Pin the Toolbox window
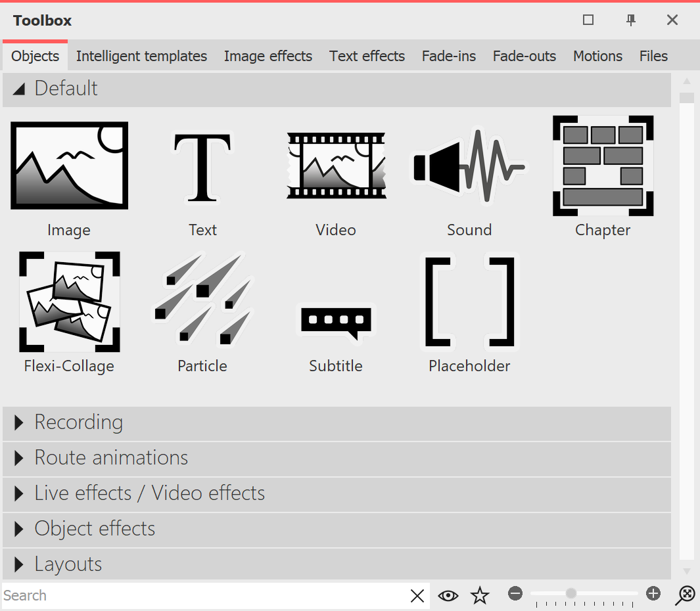 tap(630, 20)
